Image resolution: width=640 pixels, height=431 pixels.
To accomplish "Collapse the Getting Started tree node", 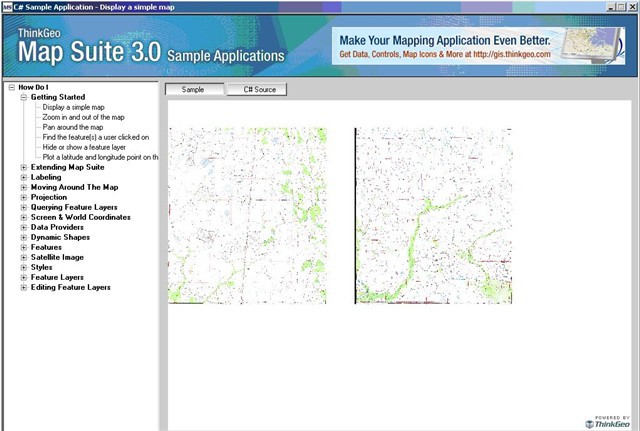I will 24,97.
